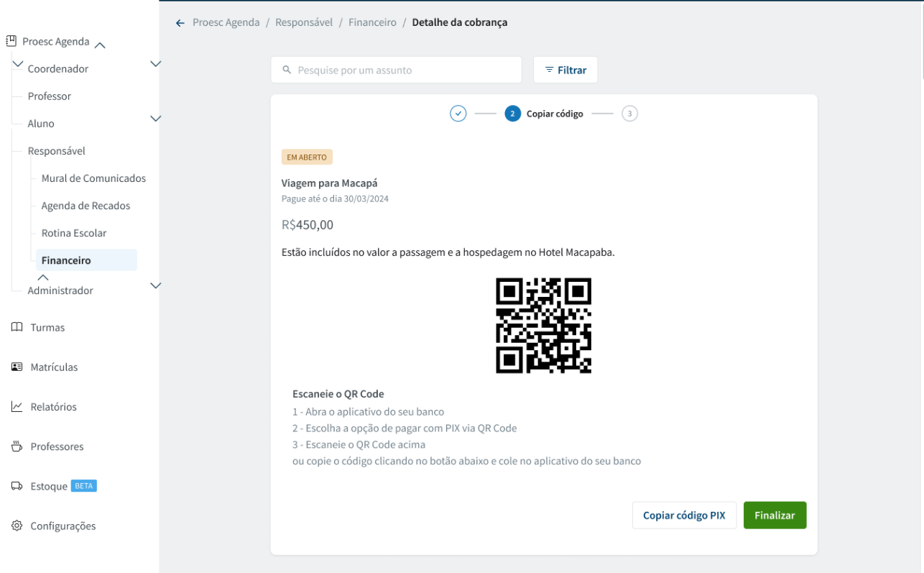Focus the 'Pesquise por um assunto' search field
The width and height of the screenshot is (924, 573).
(x=396, y=70)
